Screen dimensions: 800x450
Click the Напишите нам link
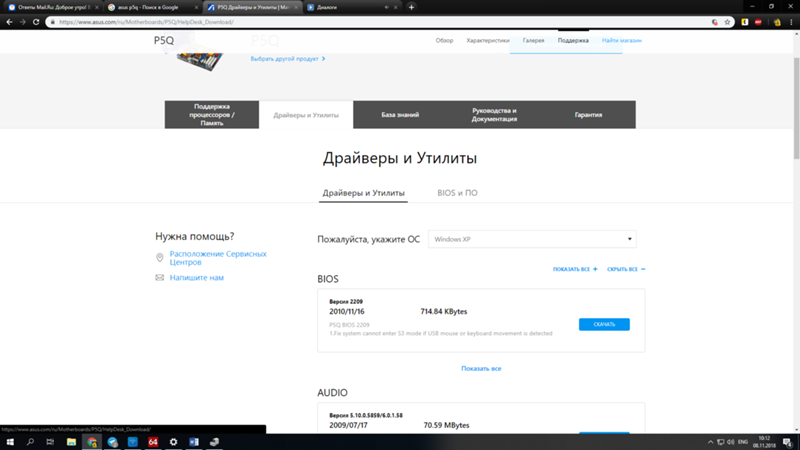[196, 278]
